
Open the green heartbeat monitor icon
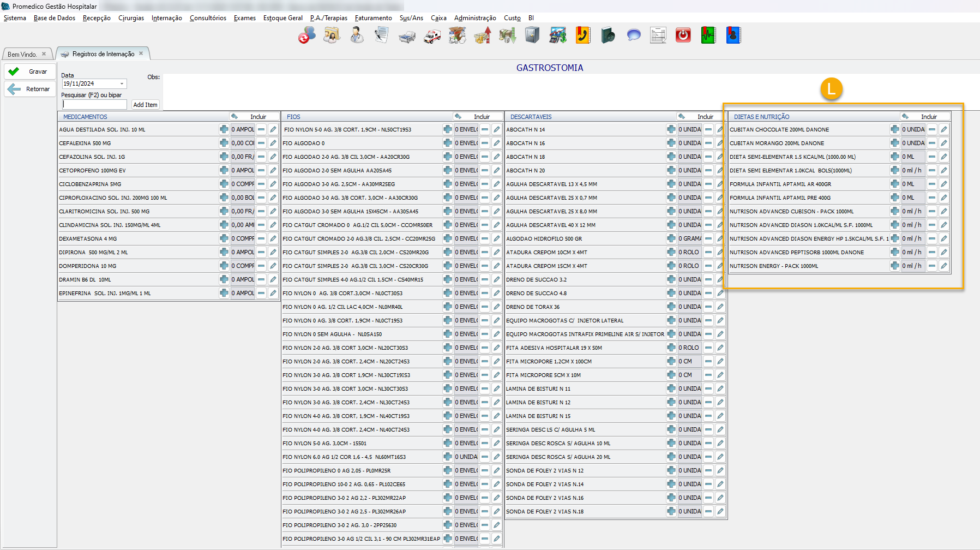[x=708, y=36]
